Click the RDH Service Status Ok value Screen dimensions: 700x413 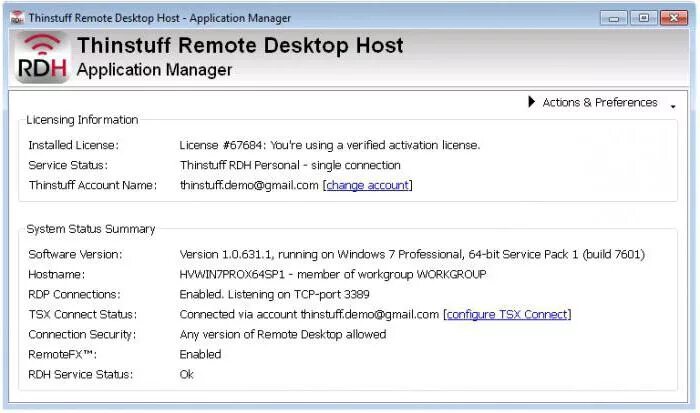point(187,374)
